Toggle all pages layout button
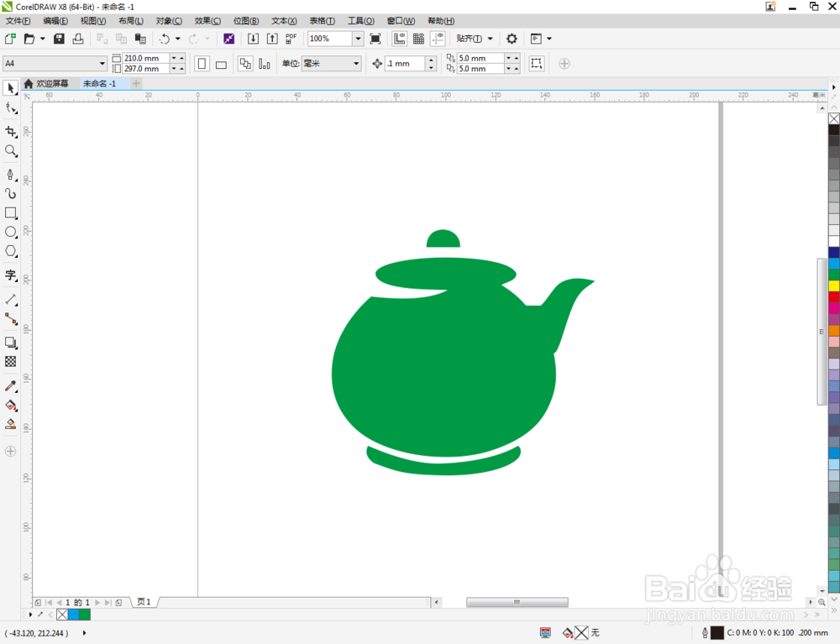The height and width of the screenshot is (644, 840). 245,64
